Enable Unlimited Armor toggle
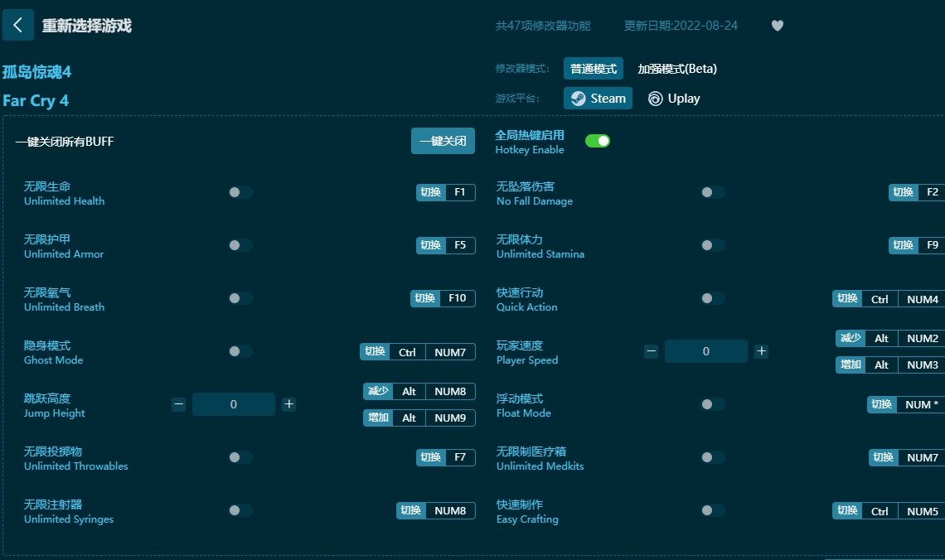Viewport: 945px width, 560px height. (x=240, y=245)
